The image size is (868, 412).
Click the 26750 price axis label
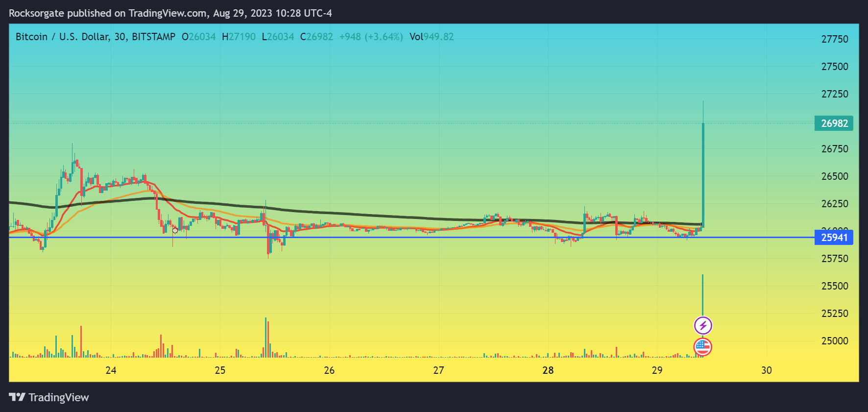[x=835, y=149]
